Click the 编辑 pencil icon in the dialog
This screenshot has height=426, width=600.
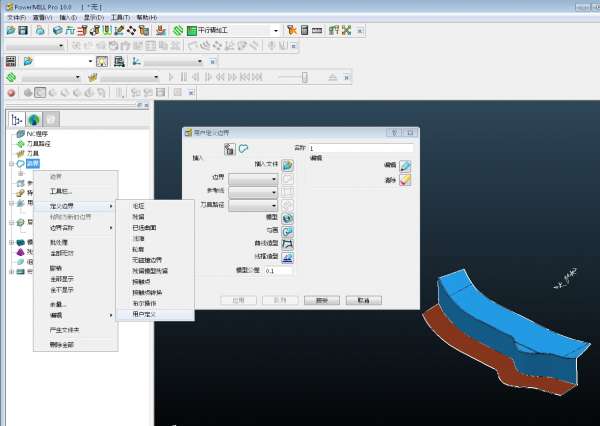(405, 165)
